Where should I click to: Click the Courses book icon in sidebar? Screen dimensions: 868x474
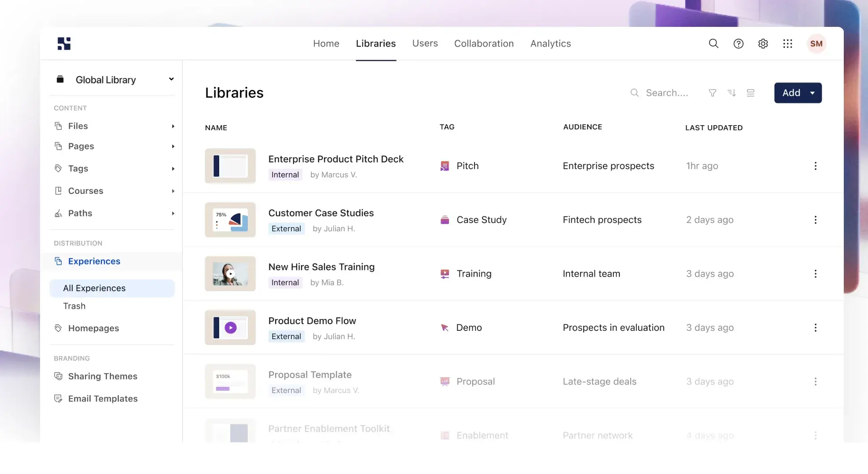pos(58,191)
